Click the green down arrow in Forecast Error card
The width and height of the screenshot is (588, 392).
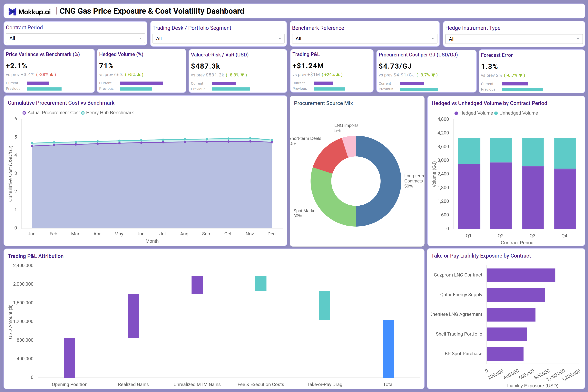(x=521, y=75)
